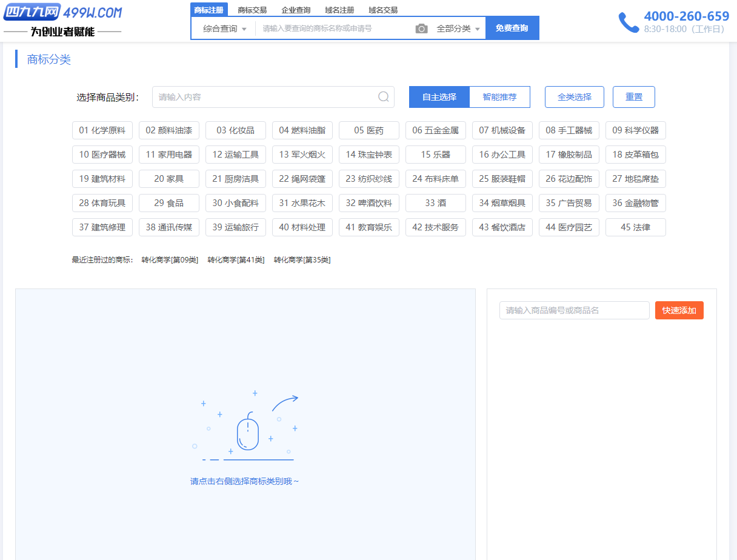Switch to 智能推荐 mode

500,97
